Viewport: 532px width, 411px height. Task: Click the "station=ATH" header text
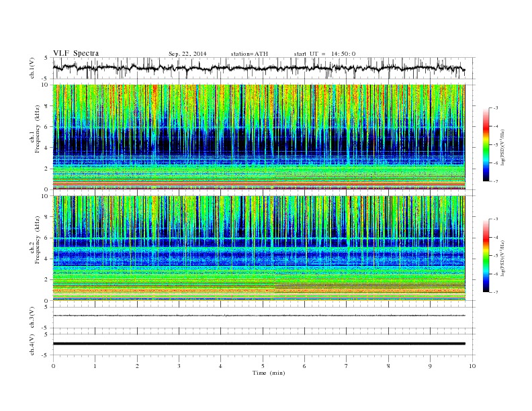tap(249, 54)
